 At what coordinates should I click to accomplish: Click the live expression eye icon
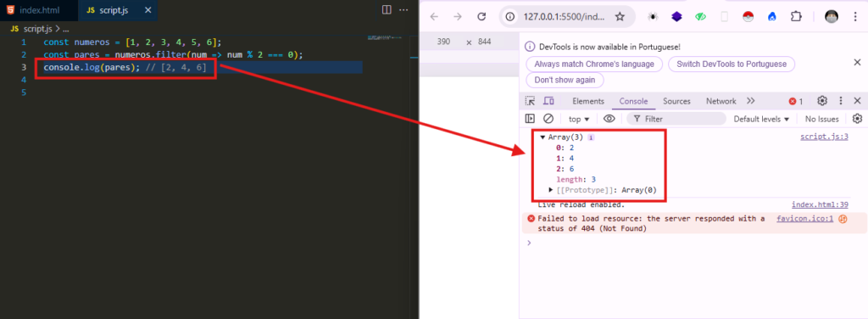(609, 119)
